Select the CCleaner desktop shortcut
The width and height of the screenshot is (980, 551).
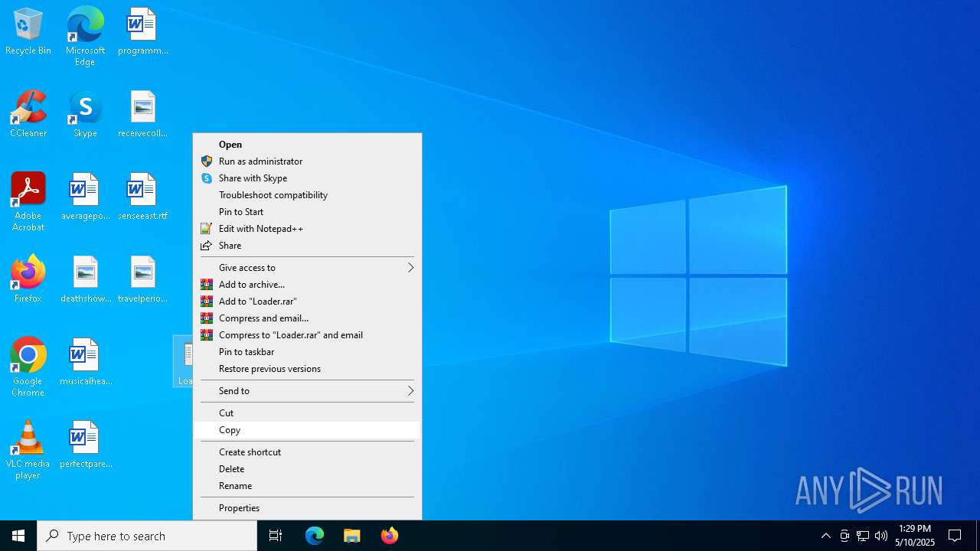pos(28,115)
